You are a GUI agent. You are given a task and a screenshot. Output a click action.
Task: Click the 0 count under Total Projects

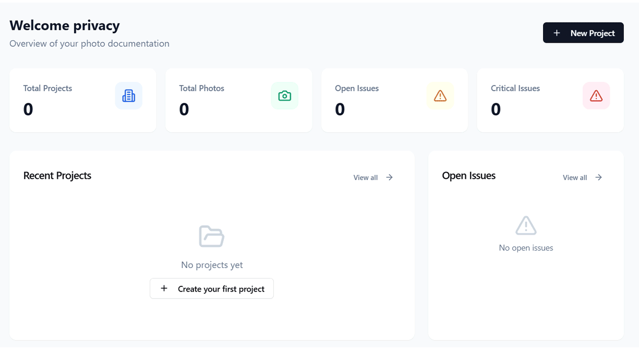point(28,109)
